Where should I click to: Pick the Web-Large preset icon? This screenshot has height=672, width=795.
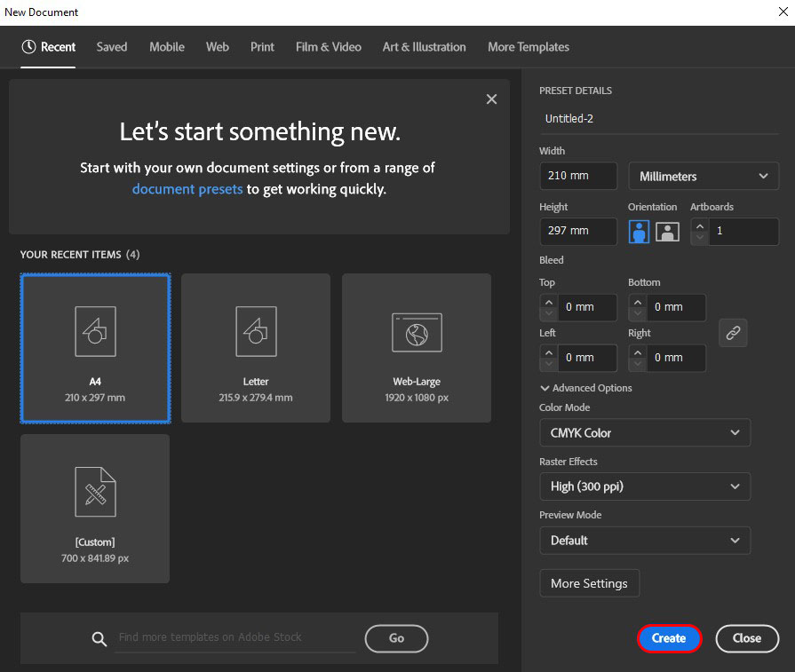(417, 331)
